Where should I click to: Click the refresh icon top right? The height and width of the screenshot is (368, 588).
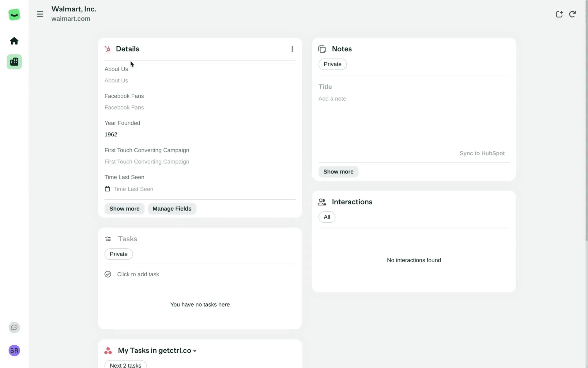tap(572, 14)
